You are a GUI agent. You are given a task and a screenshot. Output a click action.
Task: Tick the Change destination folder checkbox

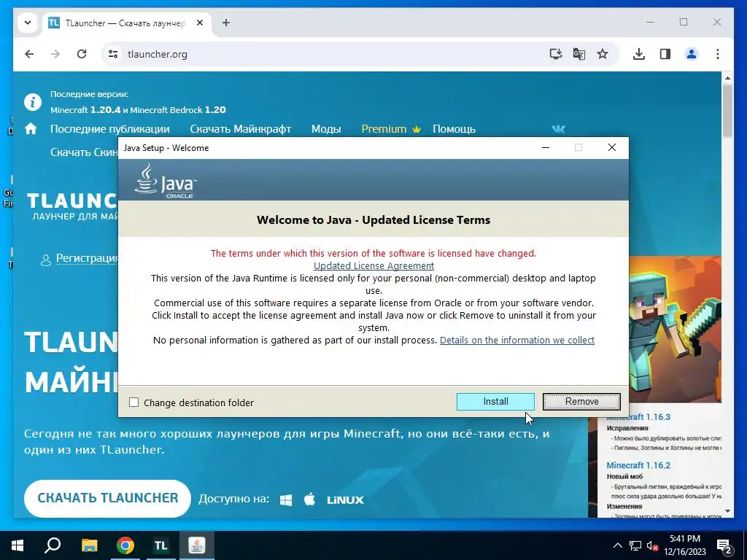(x=134, y=402)
